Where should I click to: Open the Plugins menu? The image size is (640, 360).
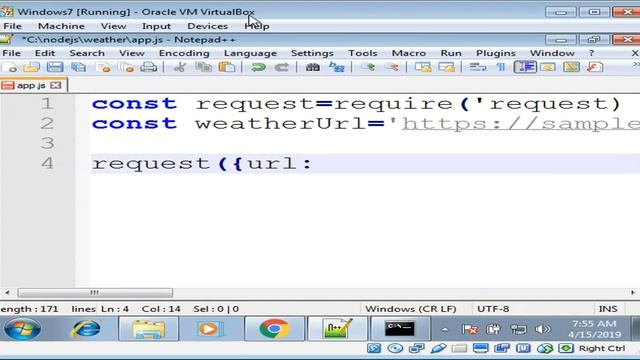point(496,53)
